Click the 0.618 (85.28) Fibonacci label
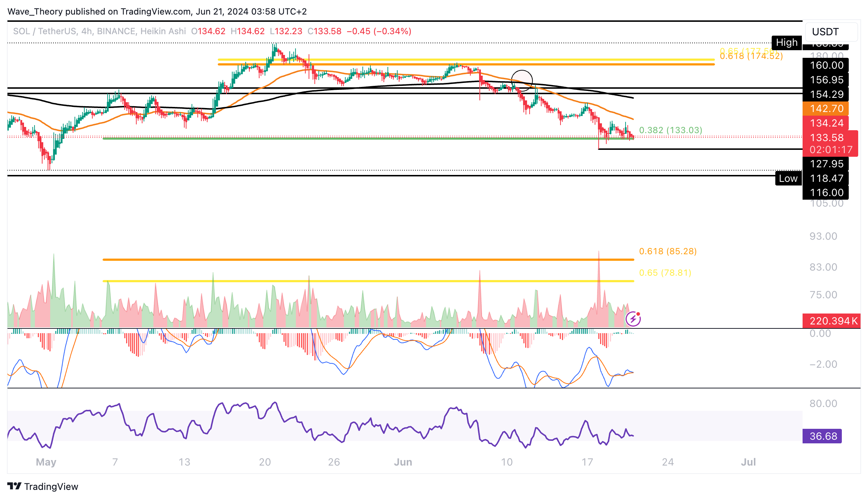Screen dimensions: 868x499 point(667,251)
